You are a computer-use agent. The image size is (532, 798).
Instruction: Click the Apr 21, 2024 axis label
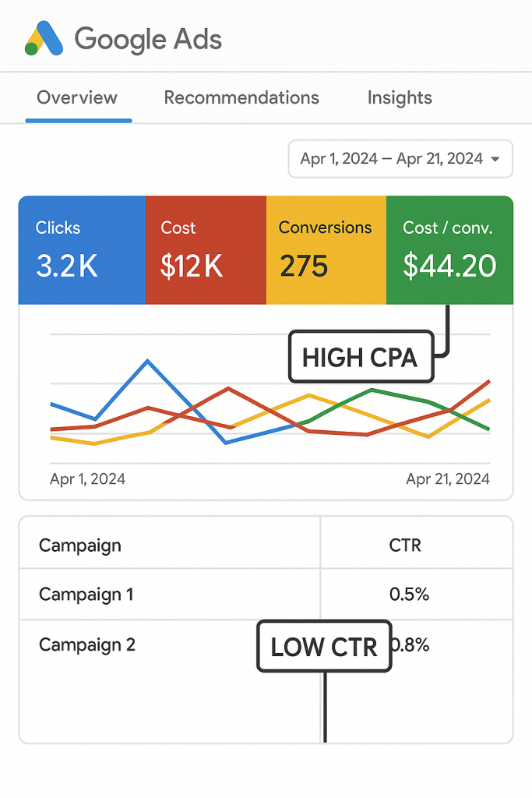click(448, 478)
